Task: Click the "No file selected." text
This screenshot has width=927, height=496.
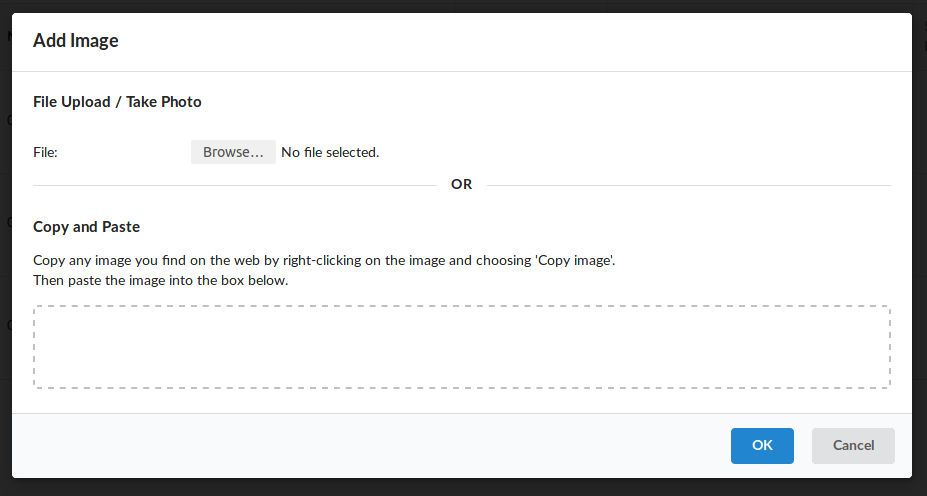Action: (330, 153)
